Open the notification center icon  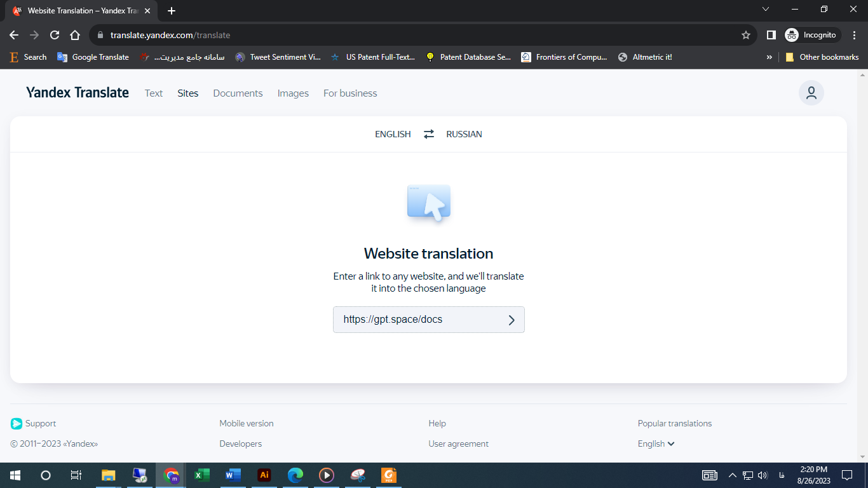847,475
